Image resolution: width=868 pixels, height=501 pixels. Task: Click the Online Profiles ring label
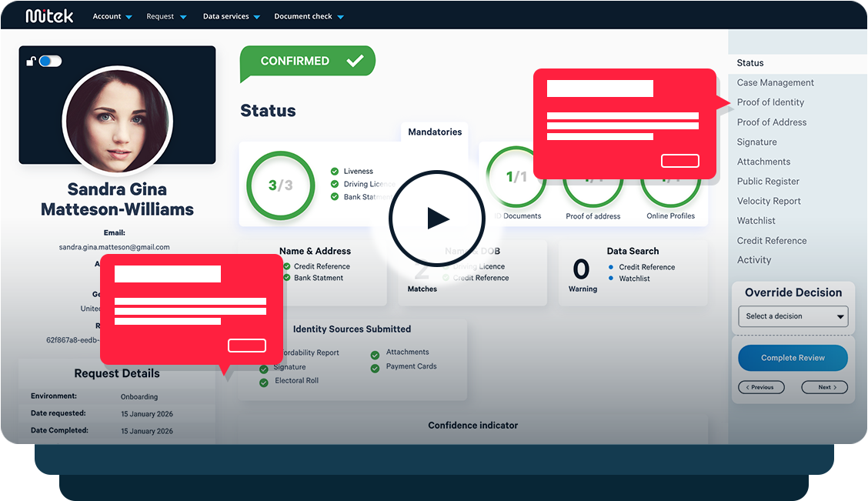coord(670,216)
